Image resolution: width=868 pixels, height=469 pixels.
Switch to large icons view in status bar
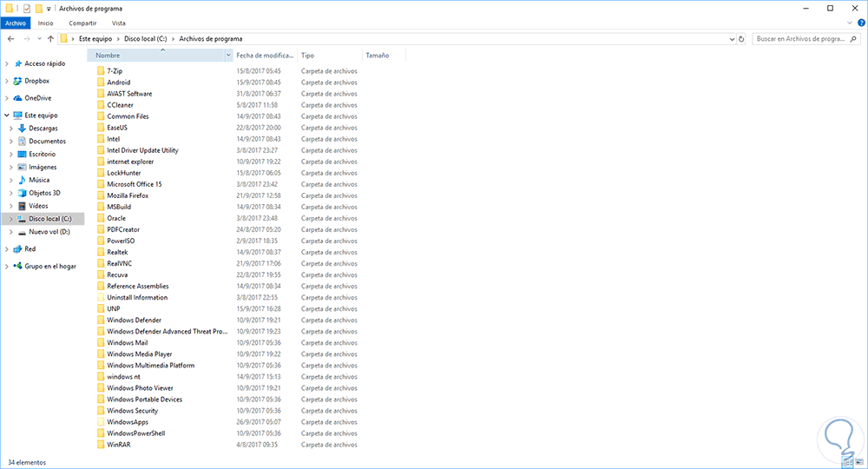pos(858,462)
